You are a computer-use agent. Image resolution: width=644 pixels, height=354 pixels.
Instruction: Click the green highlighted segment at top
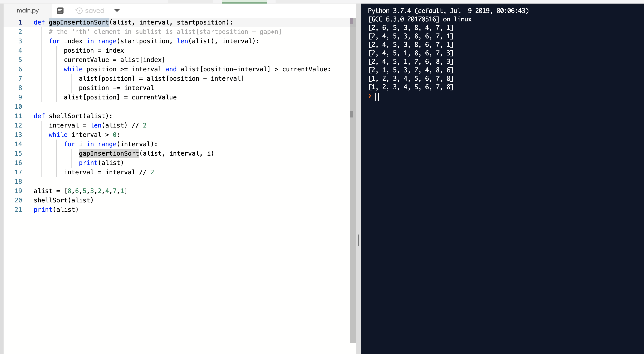(x=244, y=2)
